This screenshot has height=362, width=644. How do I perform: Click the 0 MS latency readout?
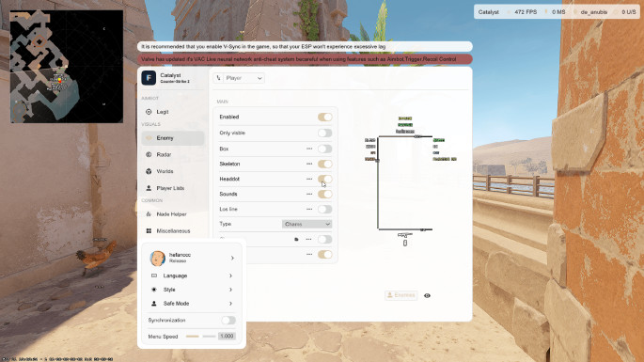pyautogui.click(x=558, y=12)
